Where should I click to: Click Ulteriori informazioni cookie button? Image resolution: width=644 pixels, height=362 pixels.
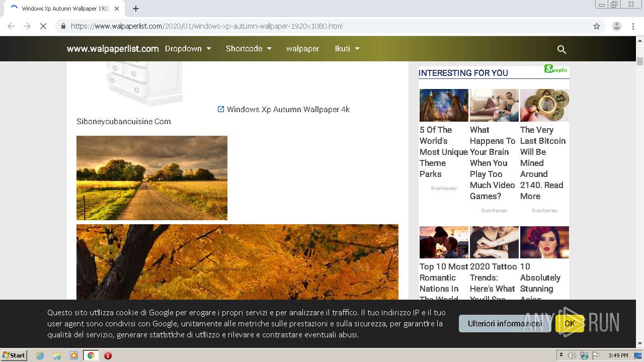click(x=505, y=324)
